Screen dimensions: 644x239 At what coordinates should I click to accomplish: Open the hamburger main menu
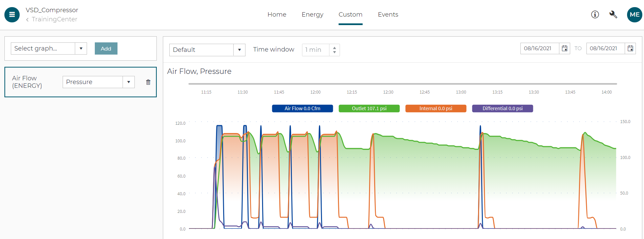coord(12,15)
